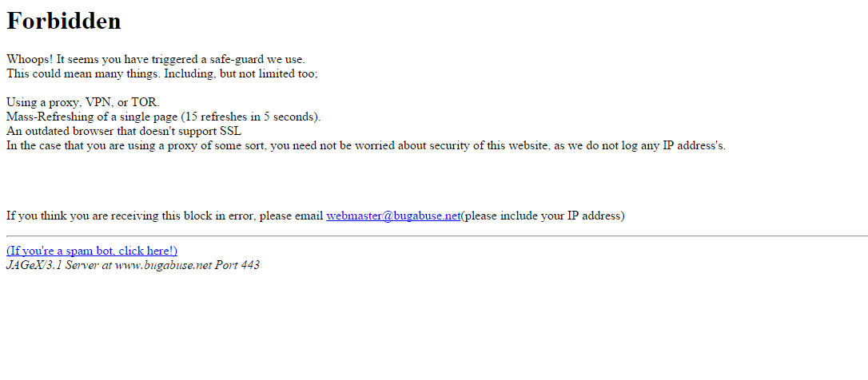Click the "(please include your IP address)" note
The height and width of the screenshot is (380, 868).
coord(543,216)
